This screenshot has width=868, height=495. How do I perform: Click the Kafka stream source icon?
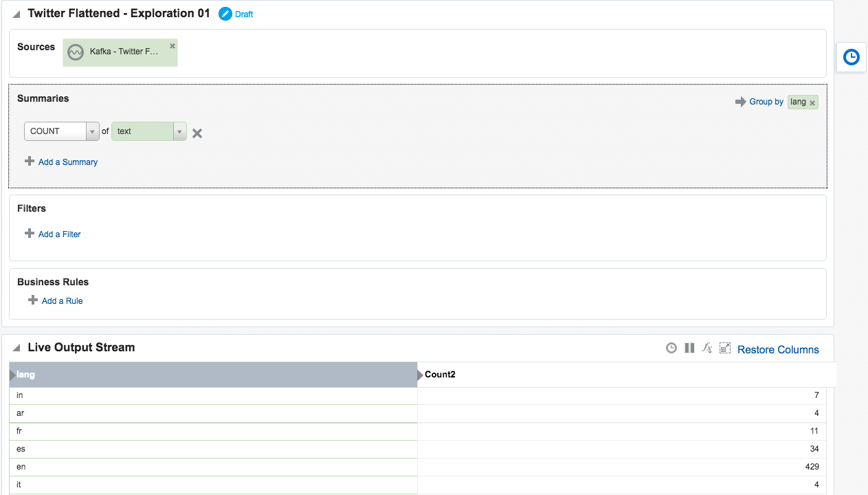click(x=76, y=52)
